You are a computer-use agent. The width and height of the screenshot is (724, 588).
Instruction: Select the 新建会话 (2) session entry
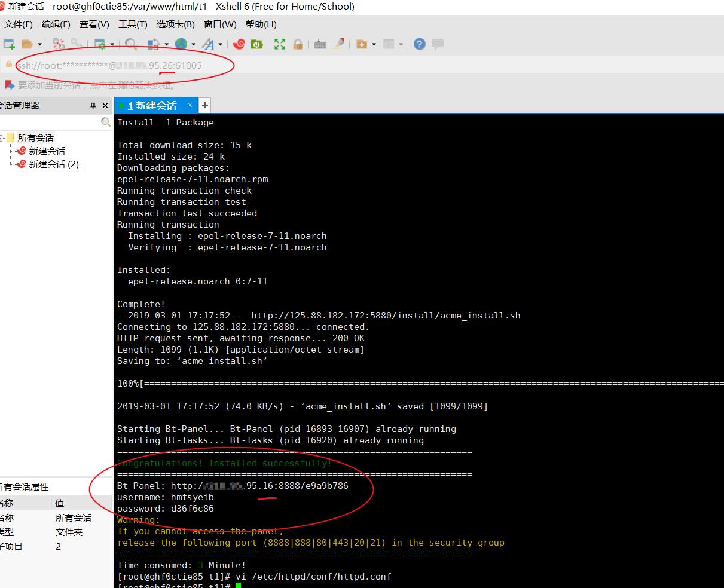coord(54,164)
